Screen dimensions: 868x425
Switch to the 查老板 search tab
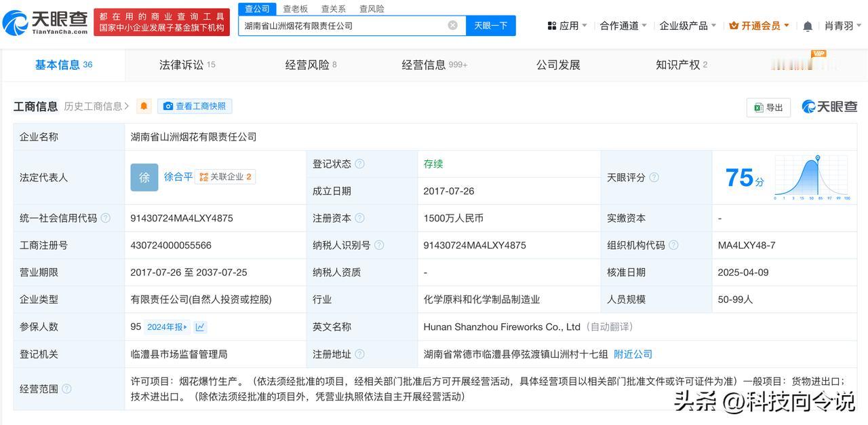click(x=295, y=9)
